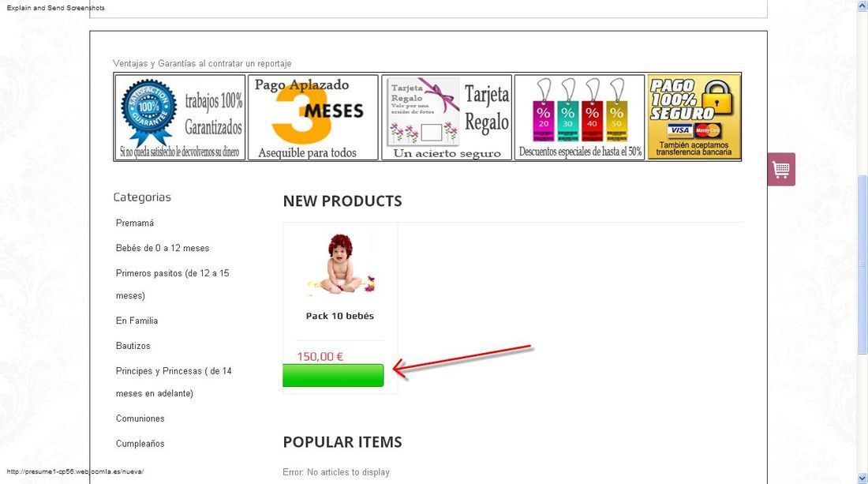Click the satisfaction guarantee ribbon badge

pos(149,113)
